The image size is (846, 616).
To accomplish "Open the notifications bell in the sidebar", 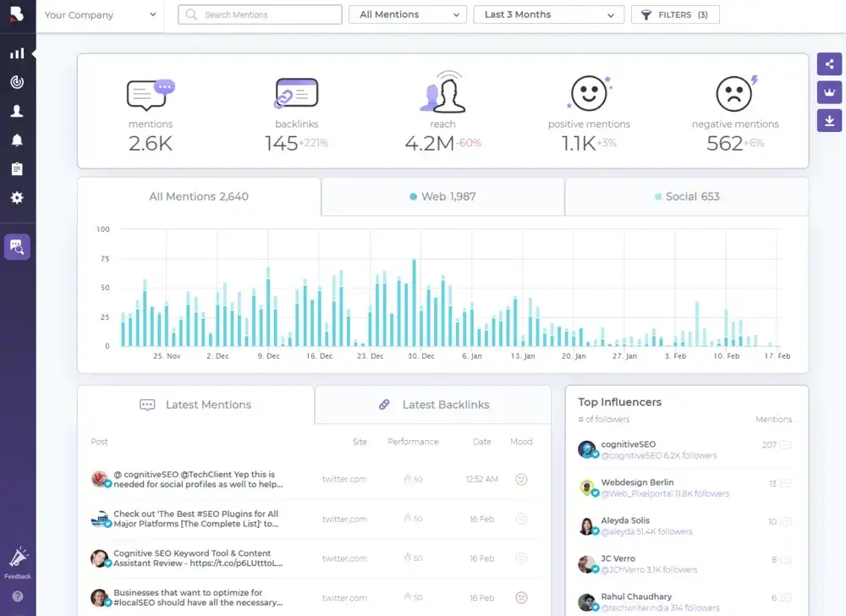I will coord(18,140).
